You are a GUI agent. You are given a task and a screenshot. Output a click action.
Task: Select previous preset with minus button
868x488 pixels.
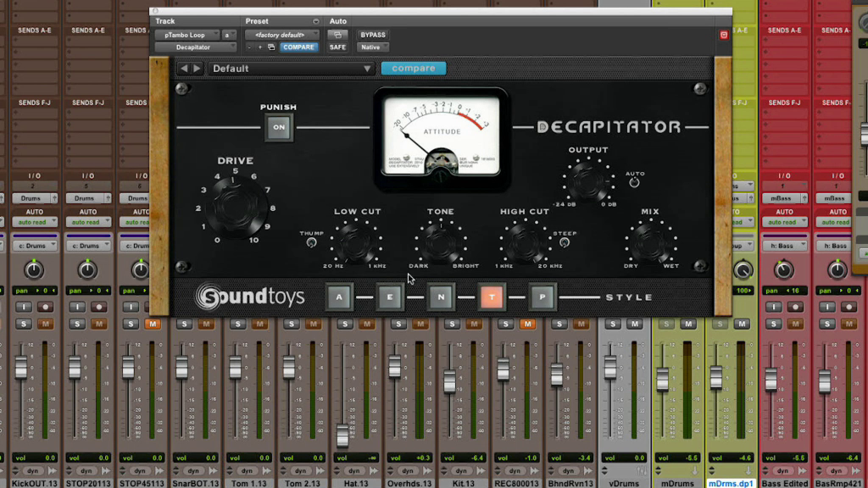[x=249, y=47]
